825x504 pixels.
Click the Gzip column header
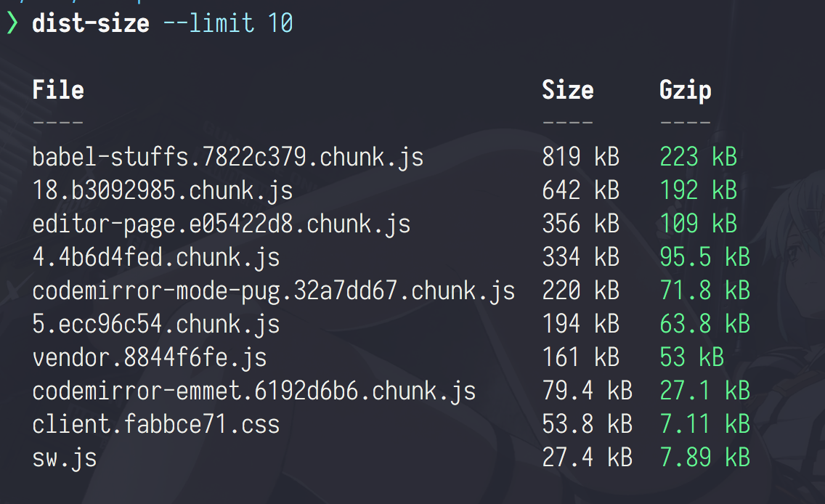(x=686, y=91)
